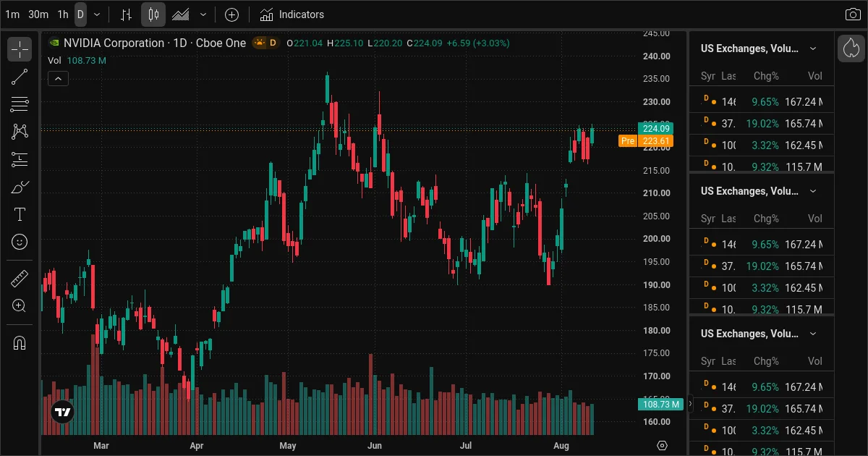Click the Jun label on time axis

pyautogui.click(x=373, y=446)
